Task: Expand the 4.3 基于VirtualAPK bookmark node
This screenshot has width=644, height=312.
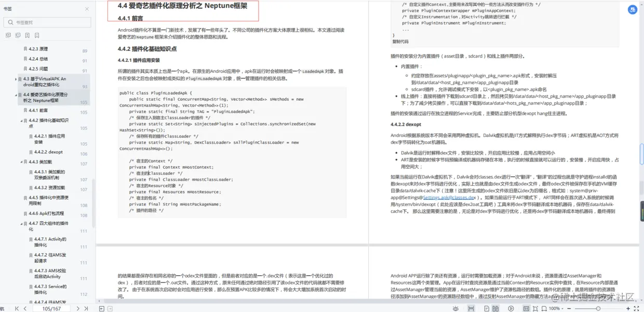Action: point(16,79)
